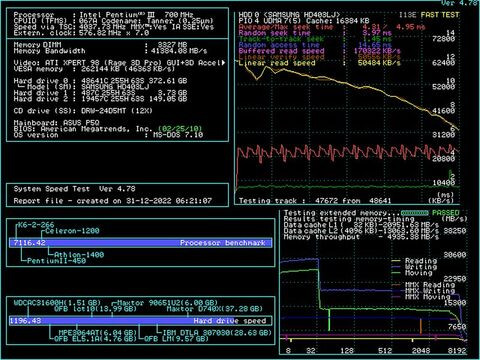Screen dimensions: 480x360
Task: Select the VESA memory 262144 KB line
Action: (94, 69)
